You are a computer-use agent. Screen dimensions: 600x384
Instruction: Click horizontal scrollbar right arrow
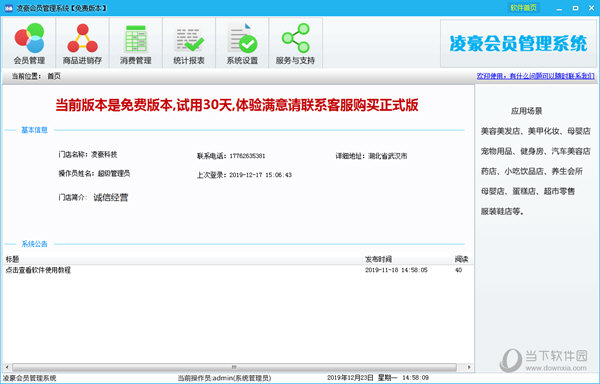tap(469, 367)
